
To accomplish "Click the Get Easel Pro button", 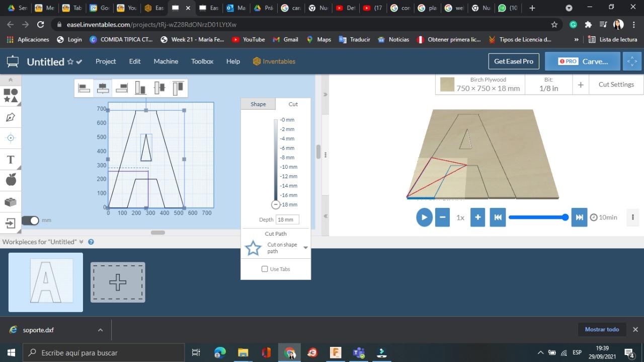I will 514,61.
